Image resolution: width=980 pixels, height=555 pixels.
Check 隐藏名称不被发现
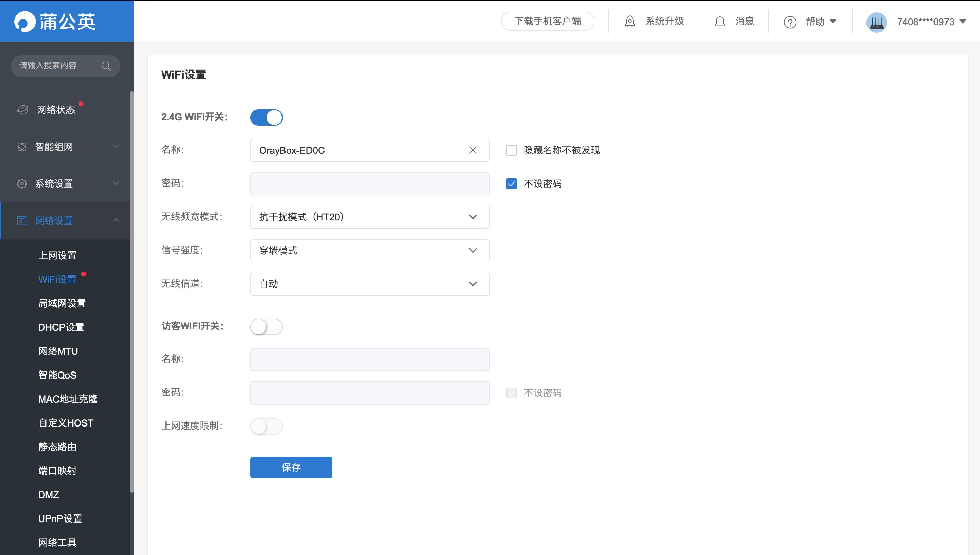pos(511,150)
